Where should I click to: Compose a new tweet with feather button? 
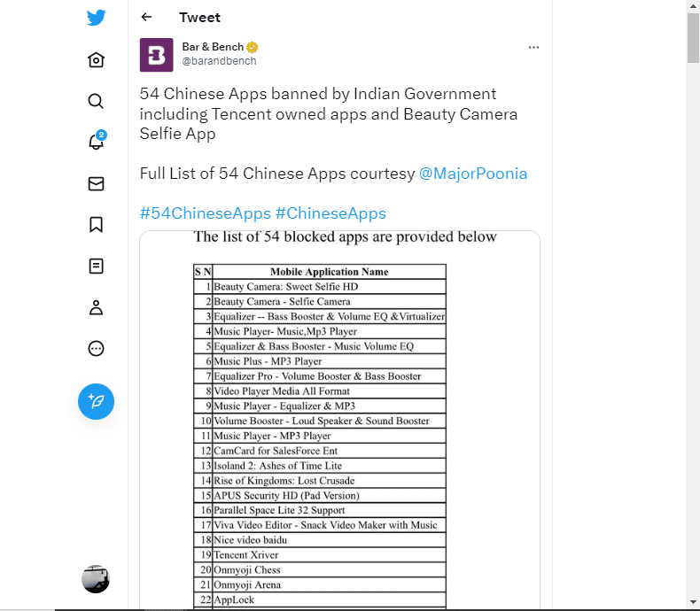click(x=96, y=401)
